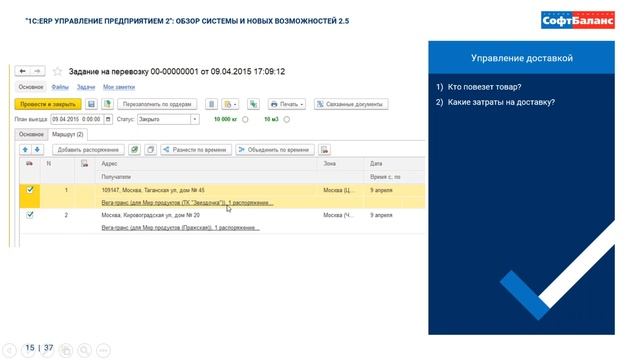Switch to the Маршрут (2) tab
This screenshot has height=360, width=640.
click(x=68, y=134)
